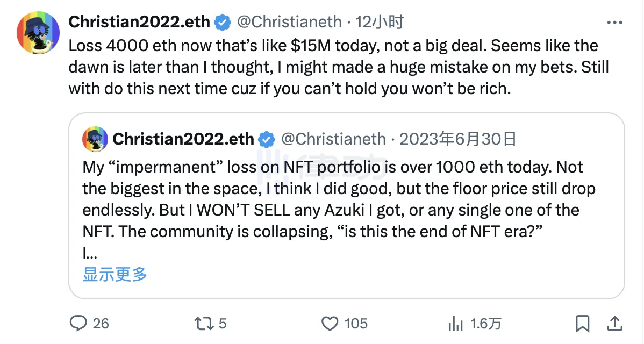Open the view analytics bar chart icon
Viewport: 644px width, 344px height.
point(455,324)
